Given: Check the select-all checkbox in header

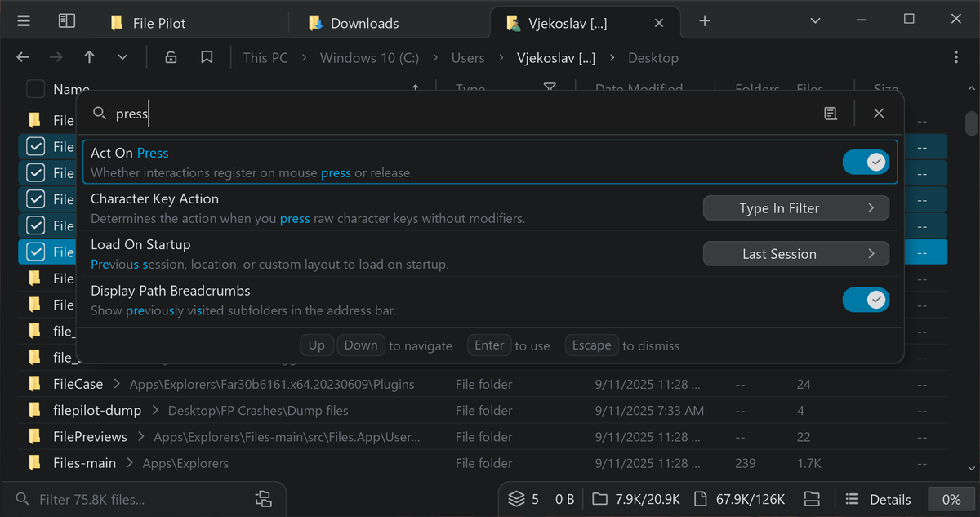Looking at the screenshot, I should (x=35, y=89).
